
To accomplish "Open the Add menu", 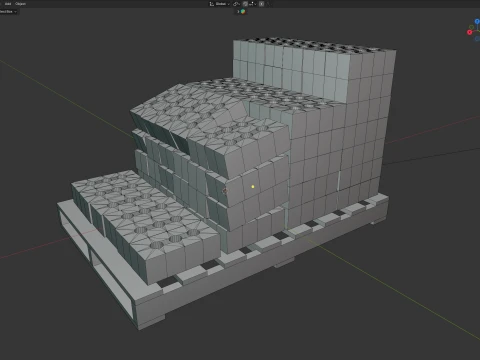I will coord(8,4).
